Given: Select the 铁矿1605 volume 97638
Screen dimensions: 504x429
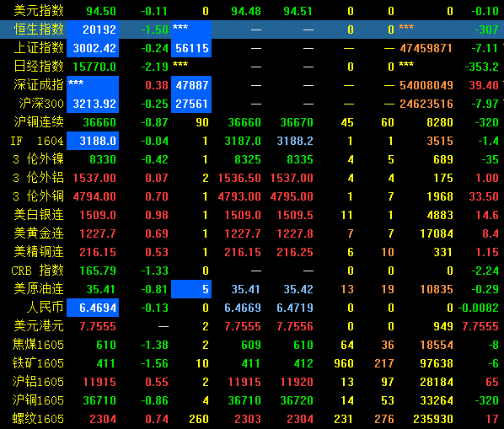Looking at the screenshot, I should tap(437, 363).
